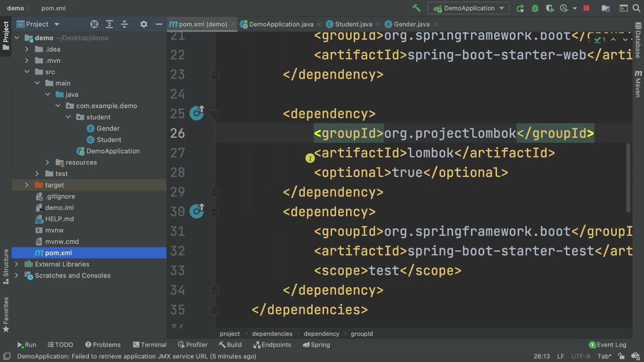Expand the .idea folder

click(27, 49)
